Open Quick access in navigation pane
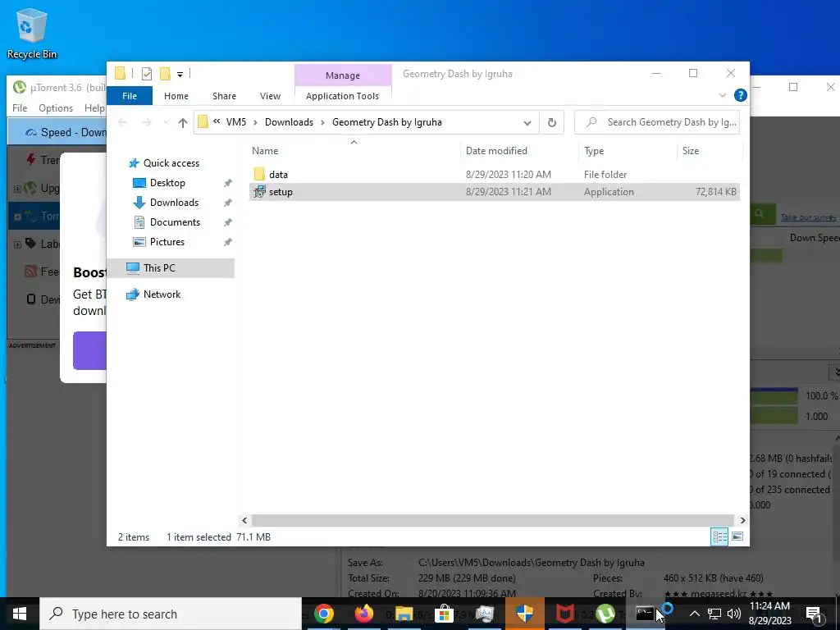 pos(171,163)
